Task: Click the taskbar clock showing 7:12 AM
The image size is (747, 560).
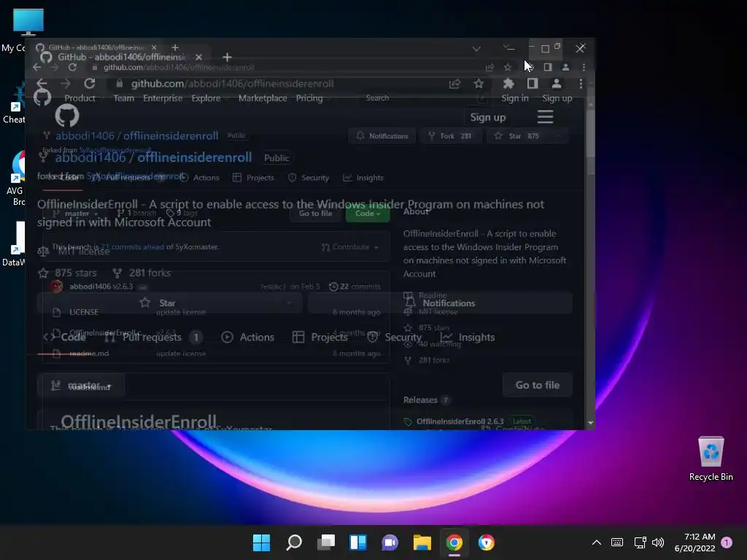Action: click(x=694, y=542)
